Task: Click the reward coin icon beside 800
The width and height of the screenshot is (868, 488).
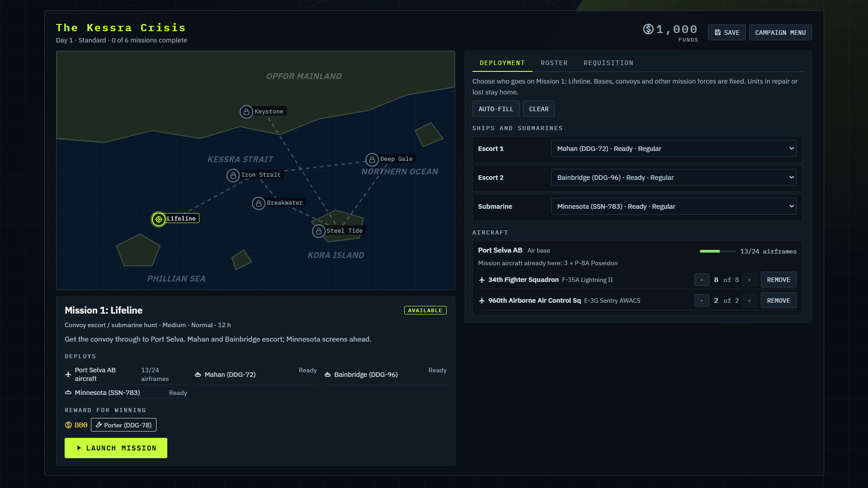Action: [69, 425]
